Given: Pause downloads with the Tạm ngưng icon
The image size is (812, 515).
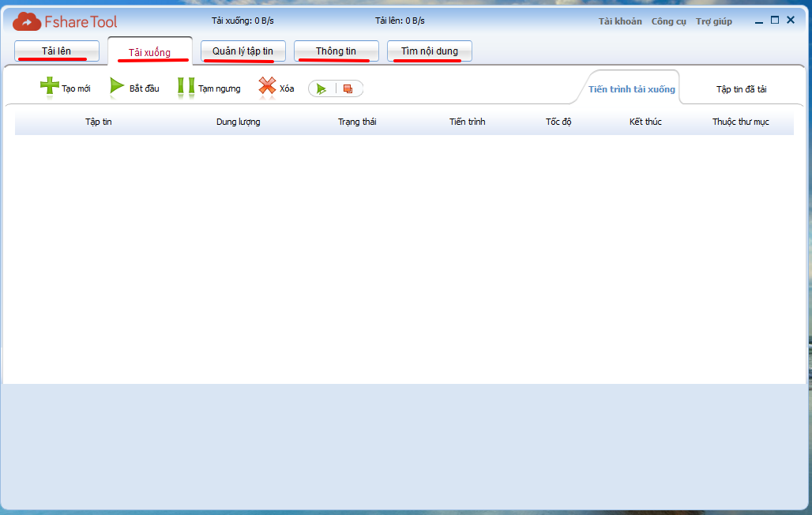Looking at the screenshot, I should [x=186, y=87].
